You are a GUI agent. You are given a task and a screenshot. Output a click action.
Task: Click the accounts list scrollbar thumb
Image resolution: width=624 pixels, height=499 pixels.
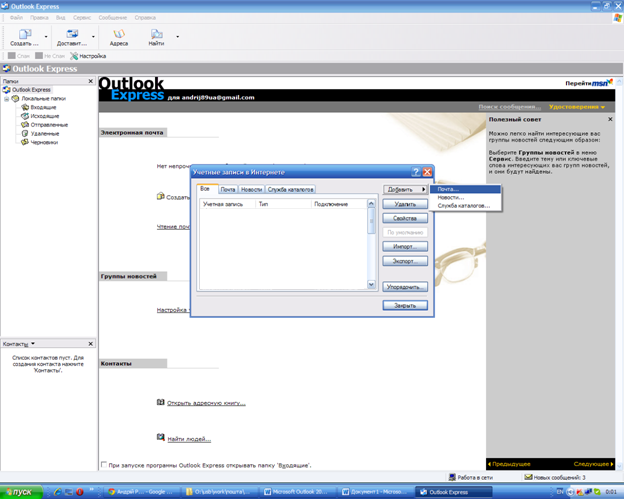[x=371, y=221]
